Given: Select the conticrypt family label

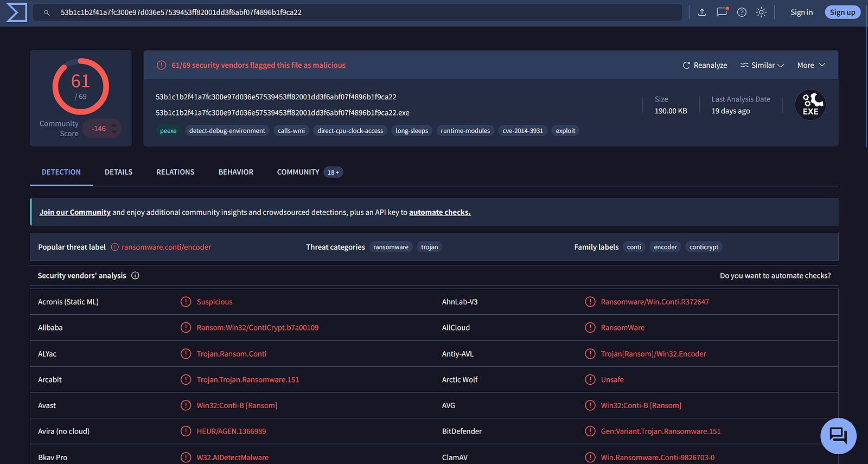Looking at the screenshot, I should click(x=704, y=247).
